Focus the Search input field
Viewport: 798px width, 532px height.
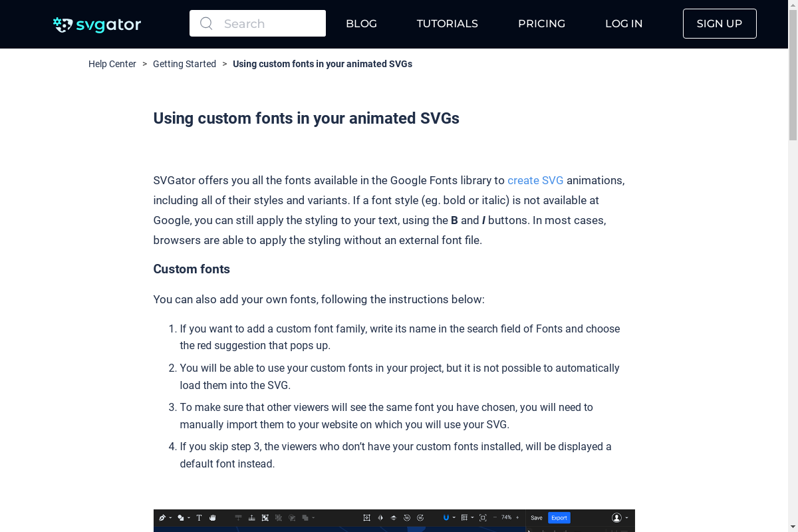click(257, 23)
